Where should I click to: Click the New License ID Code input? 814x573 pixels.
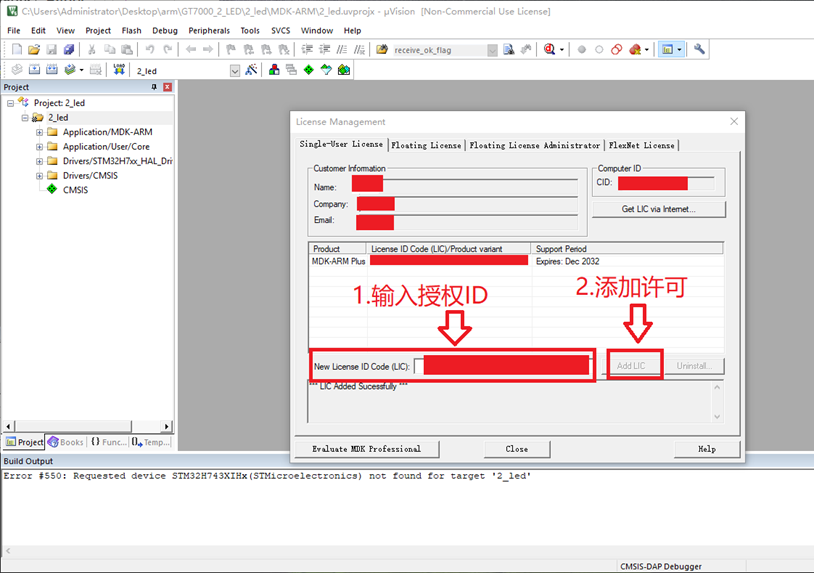coord(503,366)
